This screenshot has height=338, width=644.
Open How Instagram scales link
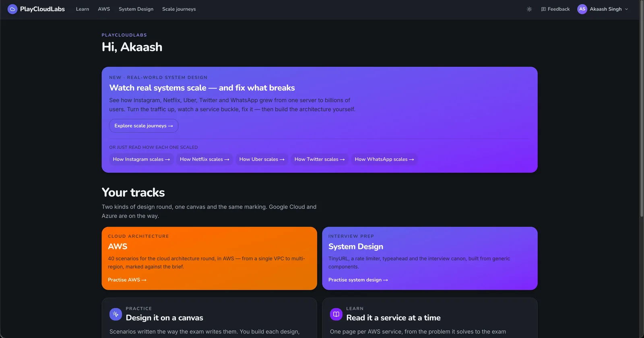[141, 159]
